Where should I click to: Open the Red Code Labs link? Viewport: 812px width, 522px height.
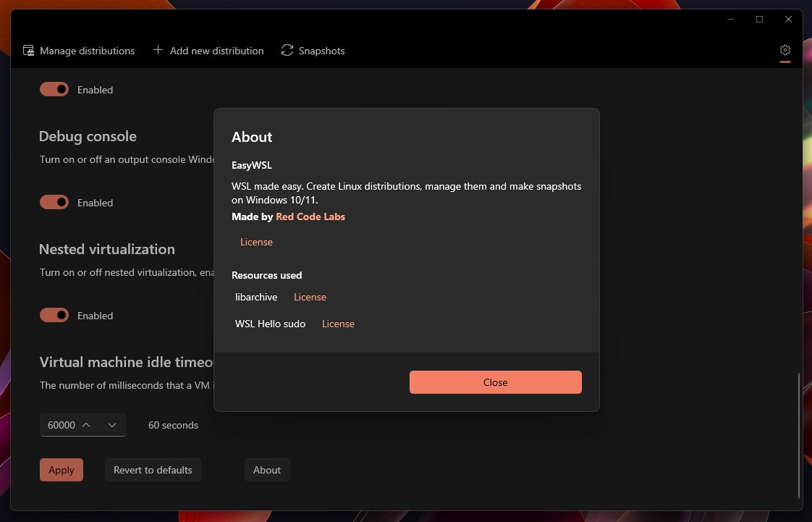[310, 216]
